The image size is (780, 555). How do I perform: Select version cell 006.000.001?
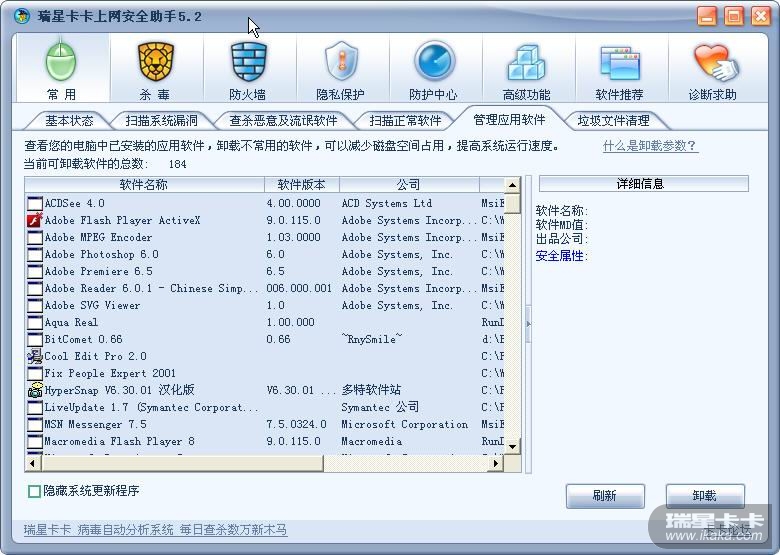coord(299,288)
